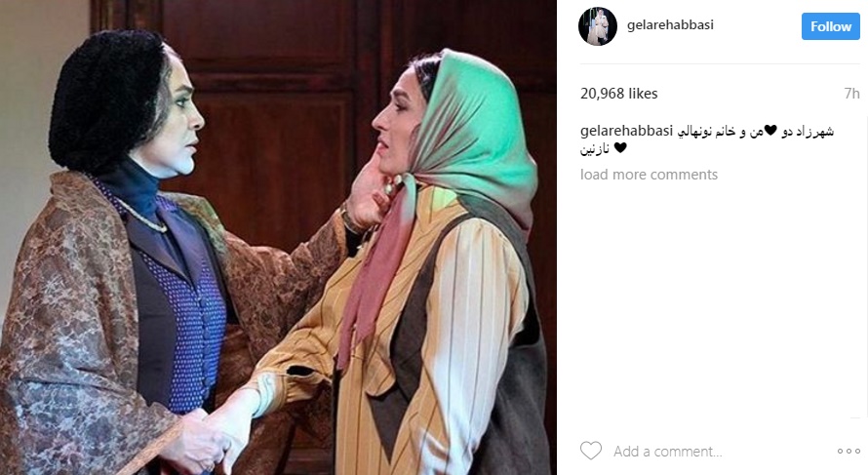View the 20,968 likes list
Screen dimensions: 868x475
619,94
